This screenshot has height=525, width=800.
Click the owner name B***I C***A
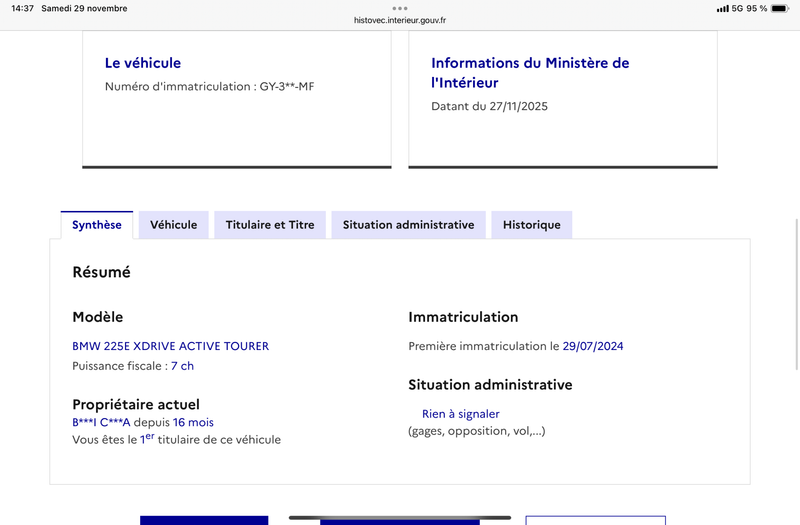(x=101, y=422)
